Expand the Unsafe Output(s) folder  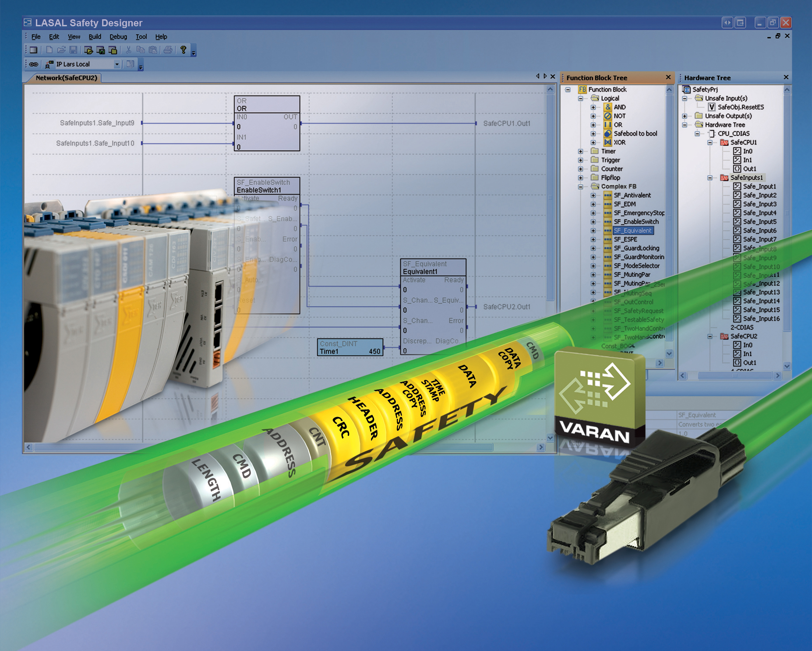tap(685, 116)
